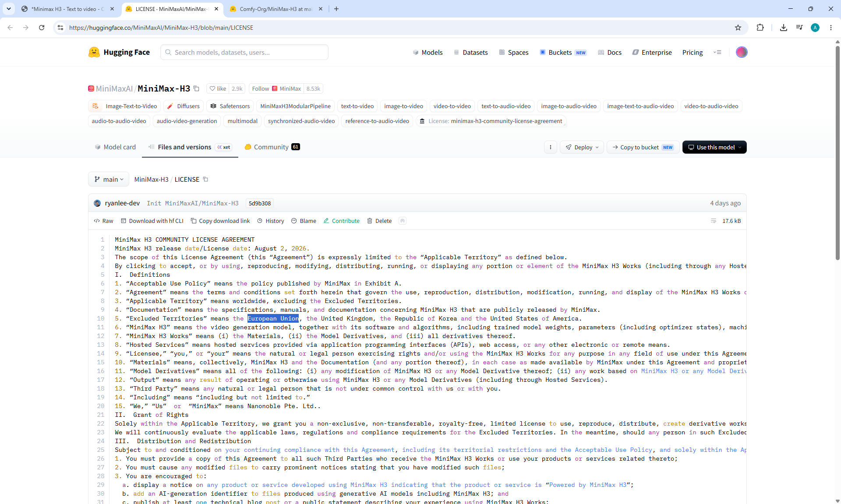This screenshot has height=504, width=841.
Task: Click Copy download link
Action: (x=220, y=221)
